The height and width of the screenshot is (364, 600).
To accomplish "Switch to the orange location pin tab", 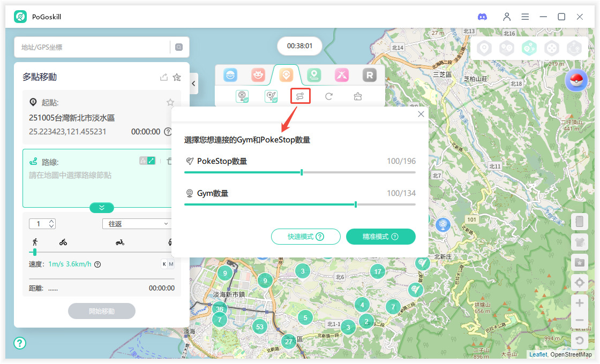I will (286, 75).
